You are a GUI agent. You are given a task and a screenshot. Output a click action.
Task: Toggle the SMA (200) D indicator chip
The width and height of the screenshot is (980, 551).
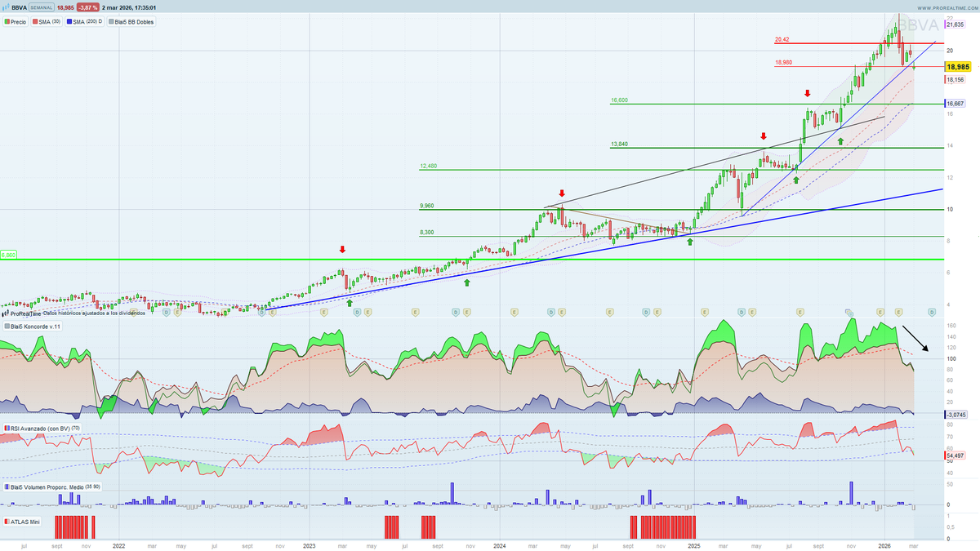pyautogui.click(x=85, y=21)
